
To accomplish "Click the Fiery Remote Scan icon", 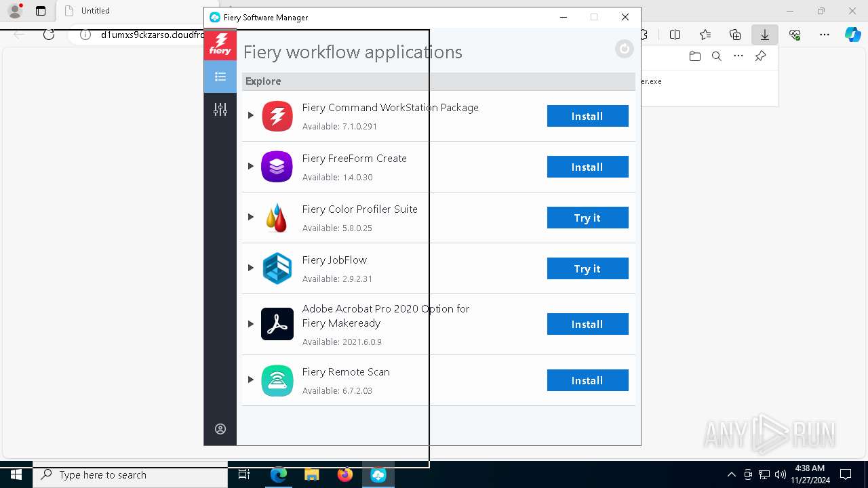I will tap(277, 380).
